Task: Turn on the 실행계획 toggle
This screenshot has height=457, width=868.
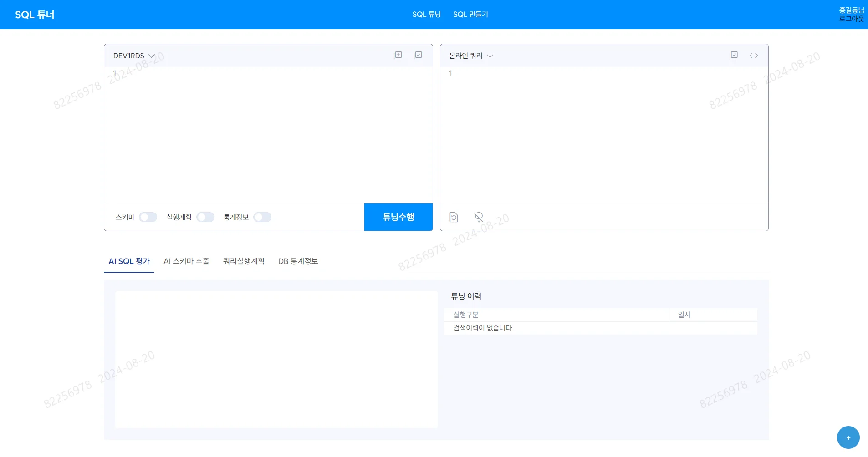Action: coord(205,217)
